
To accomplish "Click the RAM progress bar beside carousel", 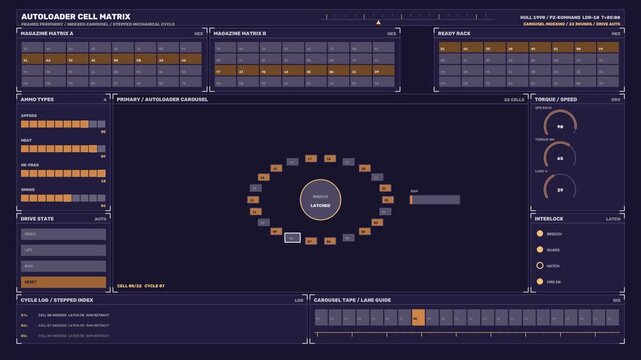I will (x=435, y=200).
